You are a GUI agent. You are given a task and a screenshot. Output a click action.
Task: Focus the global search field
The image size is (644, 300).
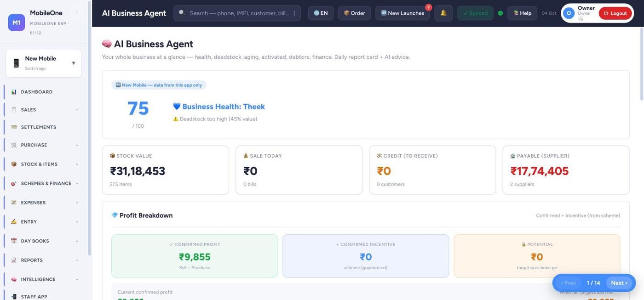(237, 13)
